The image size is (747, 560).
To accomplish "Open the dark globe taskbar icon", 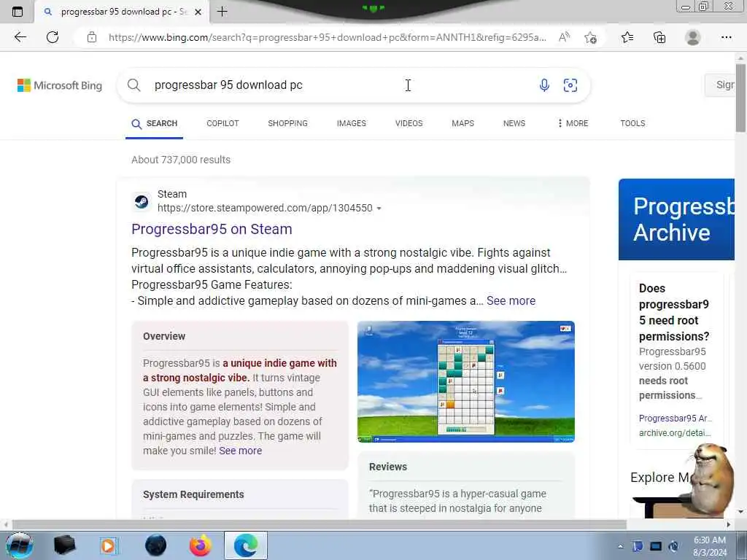I will pyautogui.click(x=155, y=545).
